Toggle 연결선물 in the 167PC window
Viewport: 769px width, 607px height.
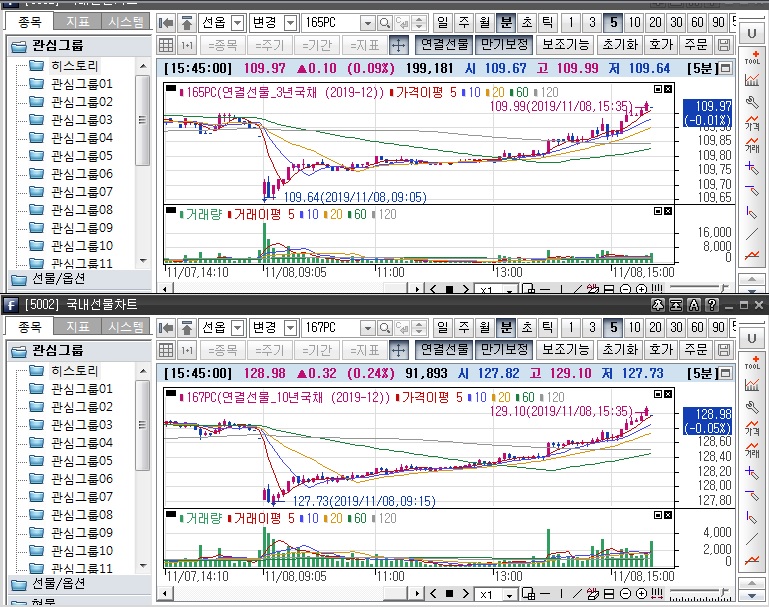[444, 350]
